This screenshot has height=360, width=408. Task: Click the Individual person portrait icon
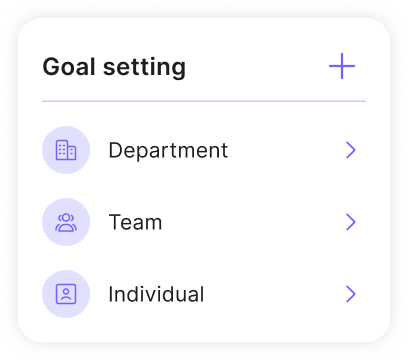click(66, 294)
